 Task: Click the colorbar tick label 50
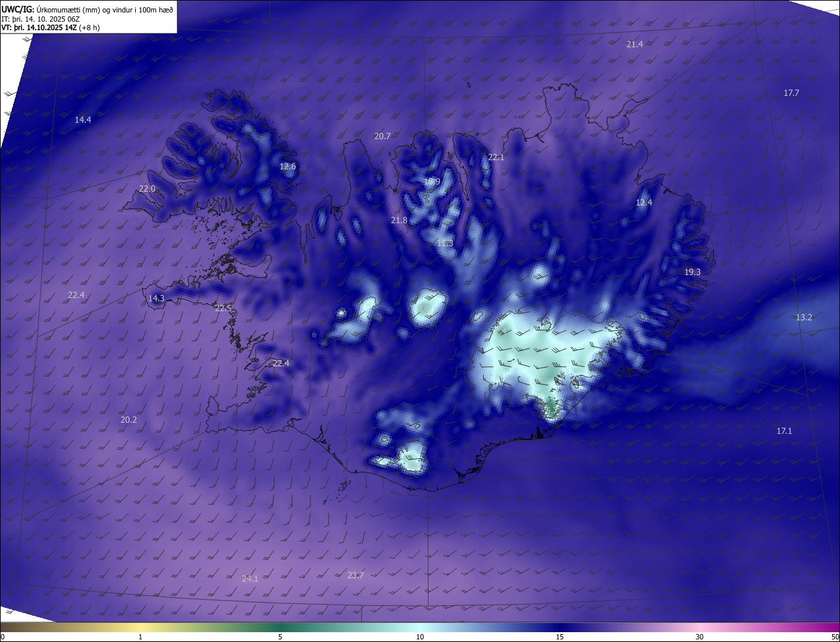835,637
